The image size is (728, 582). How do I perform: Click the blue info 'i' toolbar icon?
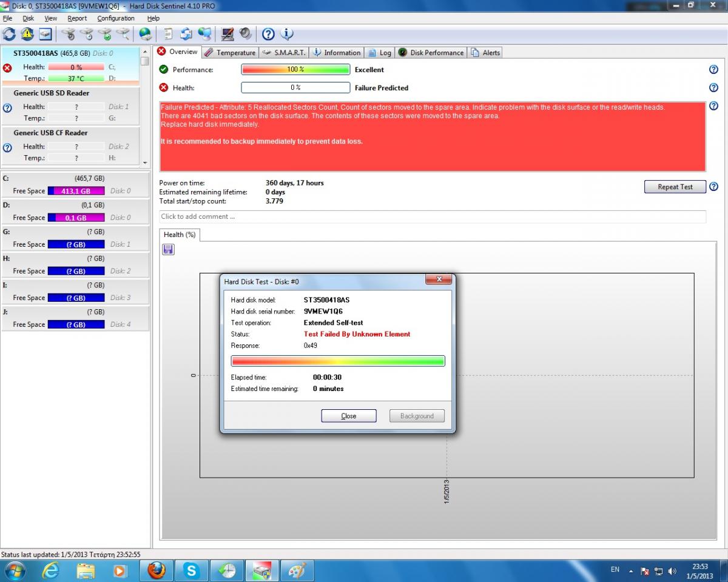coord(287,34)
